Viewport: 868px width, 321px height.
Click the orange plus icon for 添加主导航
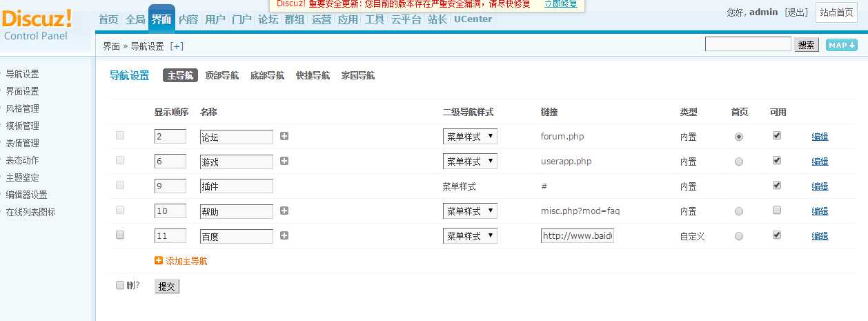(159, 261)
